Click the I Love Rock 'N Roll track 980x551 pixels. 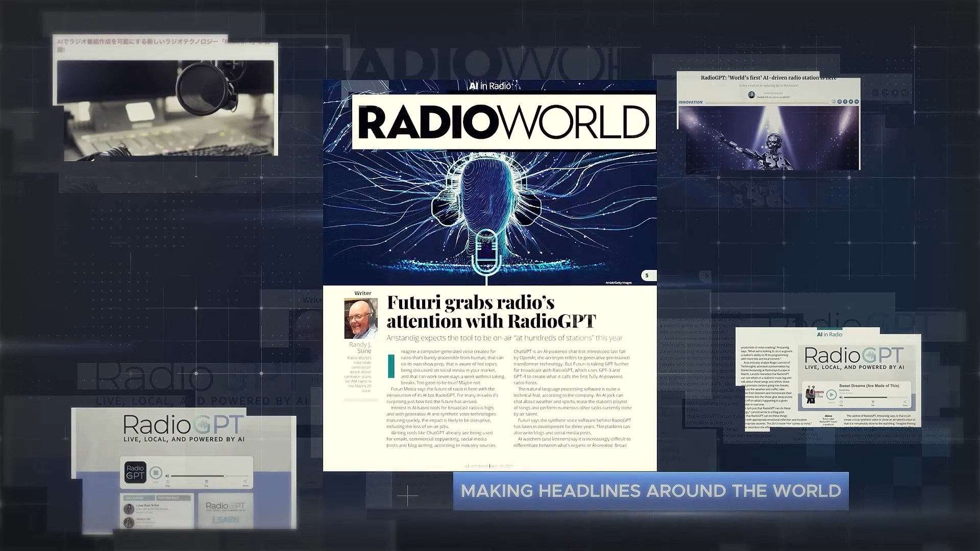pos(148,506)
